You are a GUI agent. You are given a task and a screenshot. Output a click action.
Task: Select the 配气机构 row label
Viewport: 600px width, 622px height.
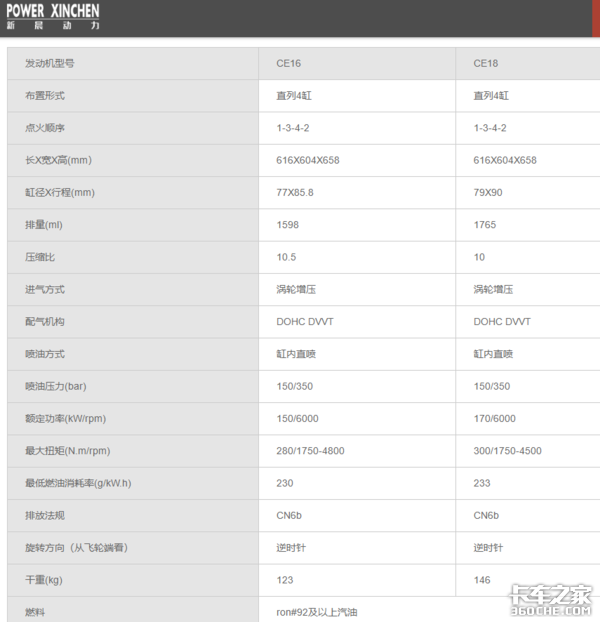pos(45,322)
